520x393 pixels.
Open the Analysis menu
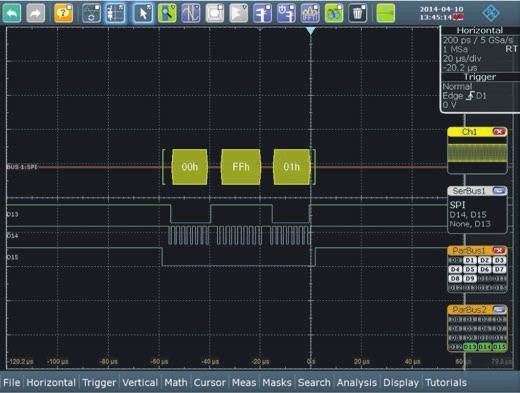[357, 383]
